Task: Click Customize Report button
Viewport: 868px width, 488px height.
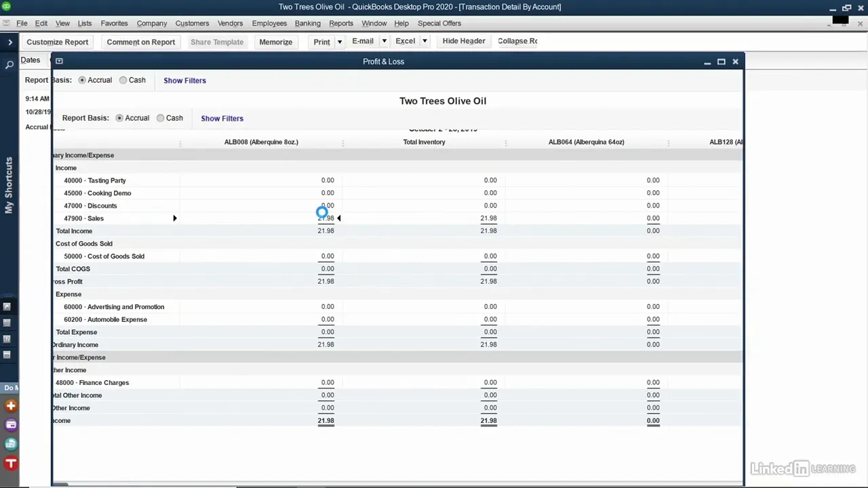Action: pos(58,42)
